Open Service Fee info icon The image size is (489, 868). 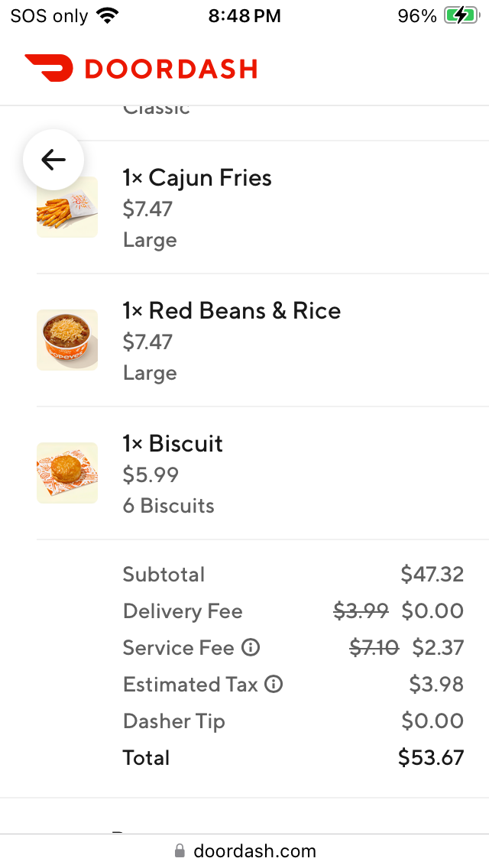tap(251, 648)
